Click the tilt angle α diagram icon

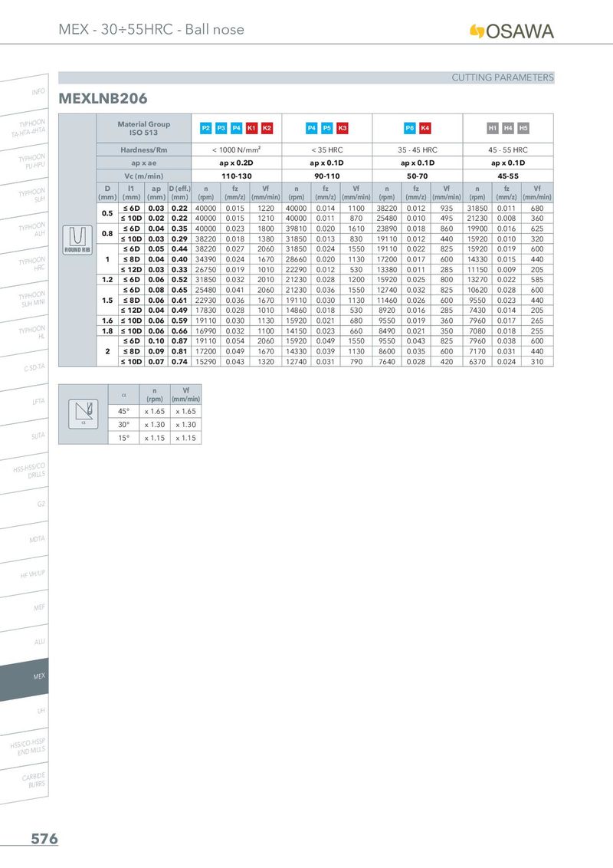point(83,414)
